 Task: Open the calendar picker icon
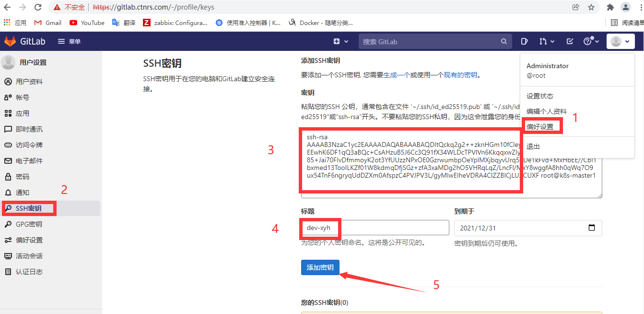tap(592, 228)
